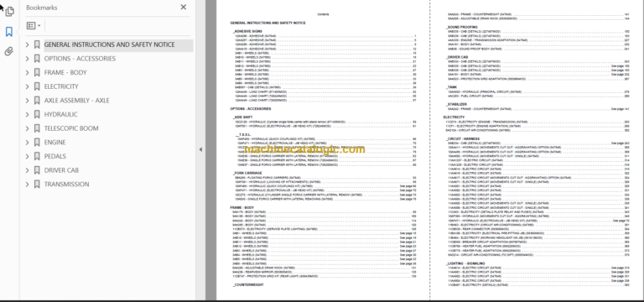Expand the TELESCOPIC BOOM bookmark

point(28,128)
